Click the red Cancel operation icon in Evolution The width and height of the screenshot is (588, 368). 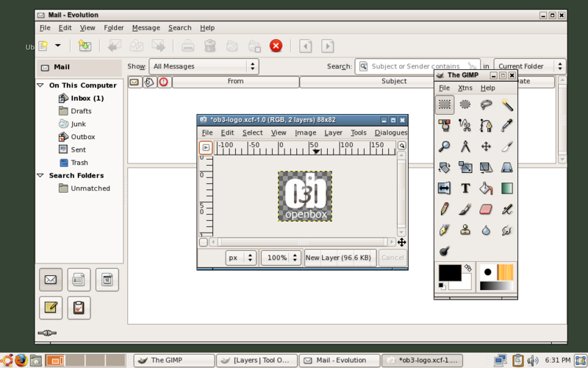click(x=276, y=46)
